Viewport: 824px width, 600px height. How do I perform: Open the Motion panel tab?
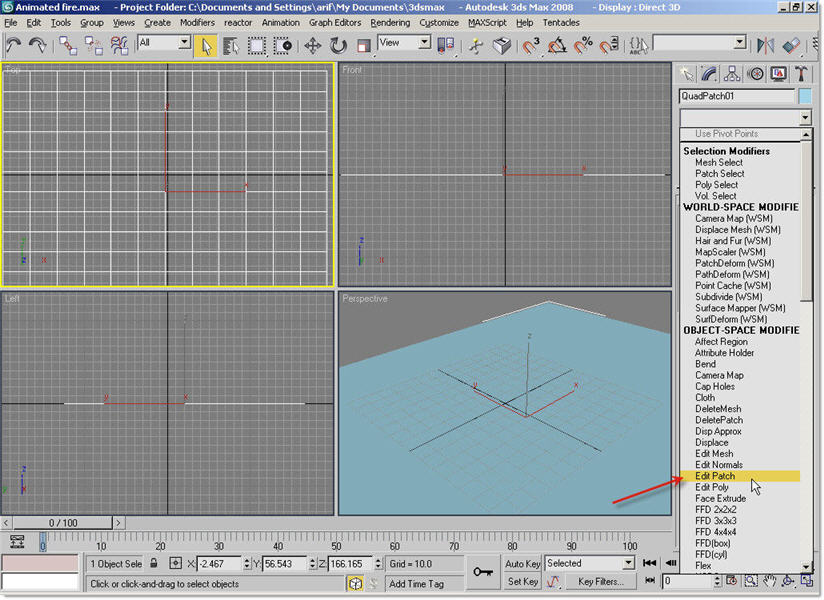click(x=756, y=73)
